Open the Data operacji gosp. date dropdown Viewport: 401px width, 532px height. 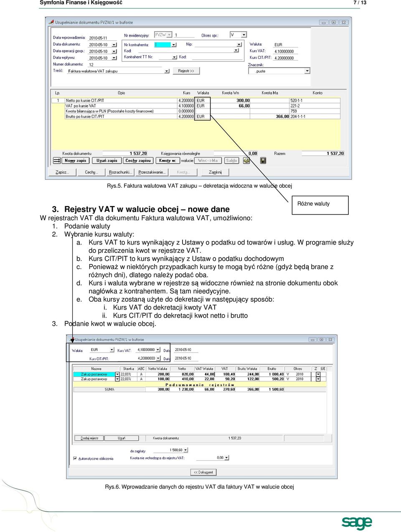pos(114,51)
